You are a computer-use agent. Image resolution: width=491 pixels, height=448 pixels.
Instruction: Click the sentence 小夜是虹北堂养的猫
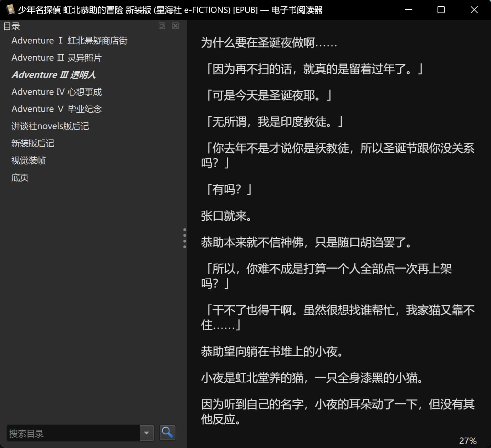[252, 378]
